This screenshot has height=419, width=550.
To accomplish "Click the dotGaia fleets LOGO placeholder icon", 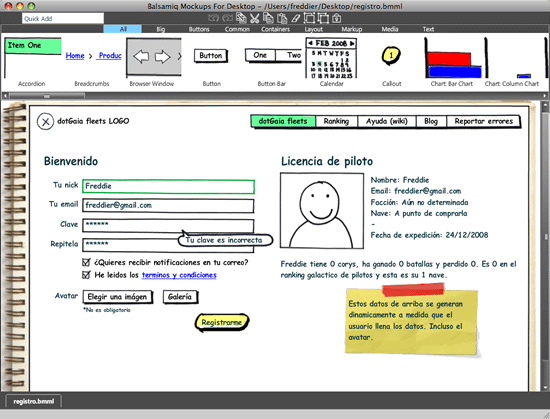I will coord(45,122).
